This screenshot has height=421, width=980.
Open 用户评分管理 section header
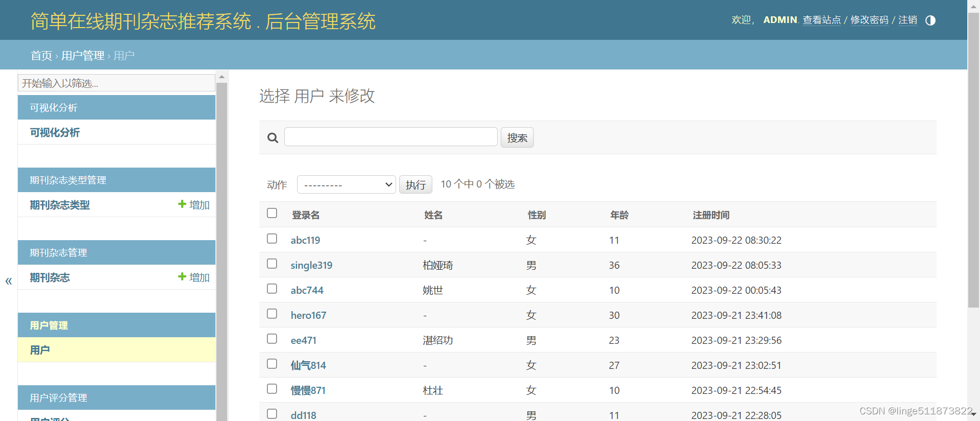click(x=116, y=397)
